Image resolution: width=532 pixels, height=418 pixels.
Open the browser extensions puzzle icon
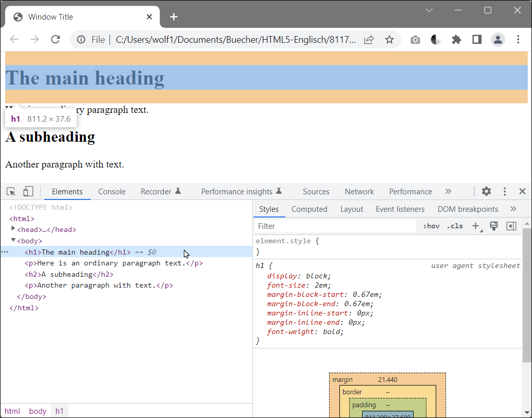pyautogui.click(x=456, y=40)
